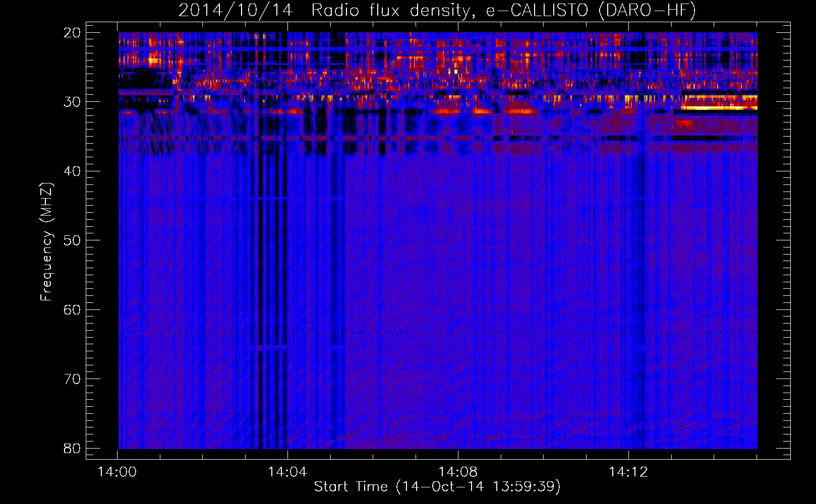Click the 70 frequency tick label
Viewport: 816px width, 504px height.
coord(72,379)
